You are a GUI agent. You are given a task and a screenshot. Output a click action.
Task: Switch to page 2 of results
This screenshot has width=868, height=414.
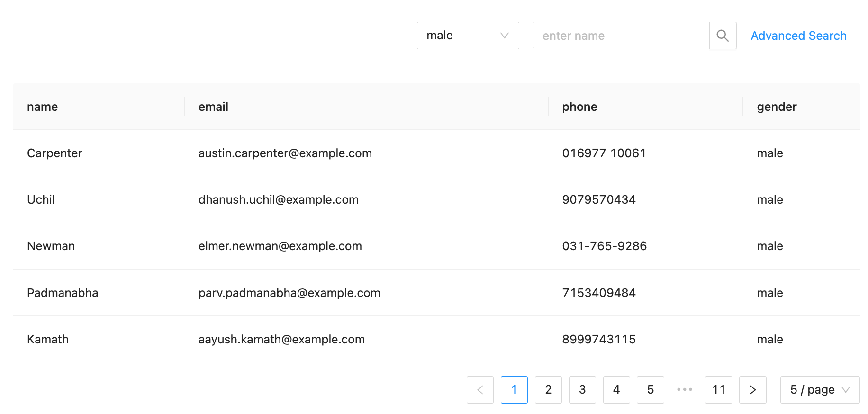click(x=548, y=390)
